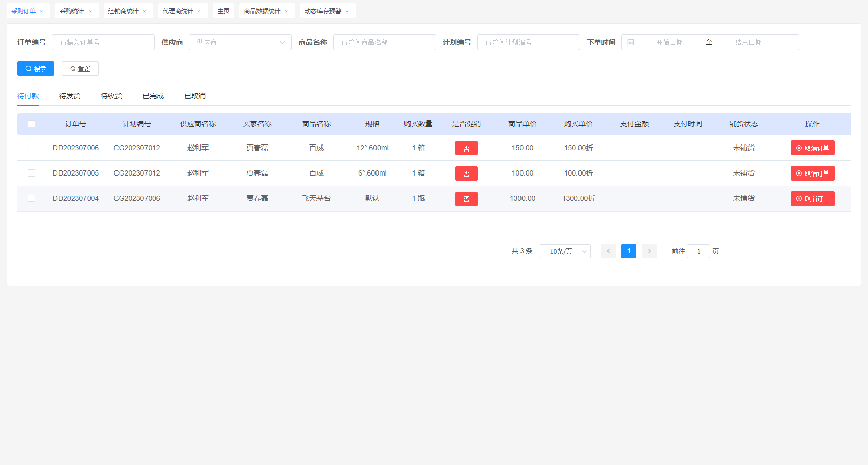The height and width of the screenshot is (465, 868).
Task: Switch to the 待发货 tab
Action: point(70,96)
